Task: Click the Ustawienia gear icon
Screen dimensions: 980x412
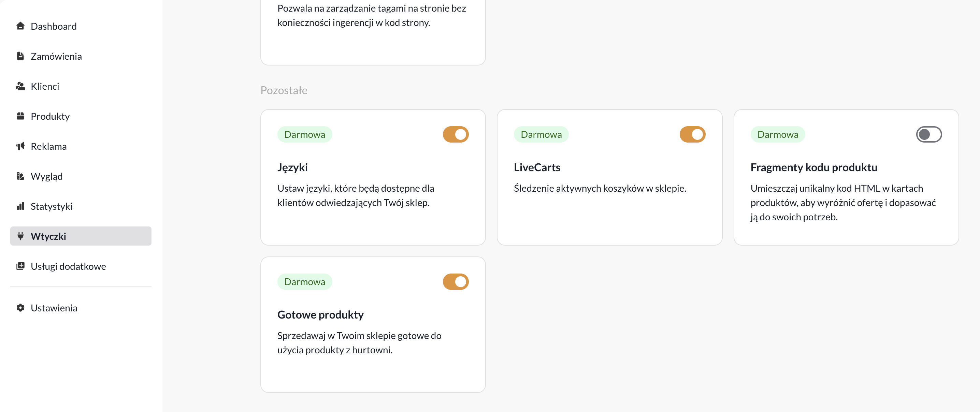Action: tap(20, 308)
